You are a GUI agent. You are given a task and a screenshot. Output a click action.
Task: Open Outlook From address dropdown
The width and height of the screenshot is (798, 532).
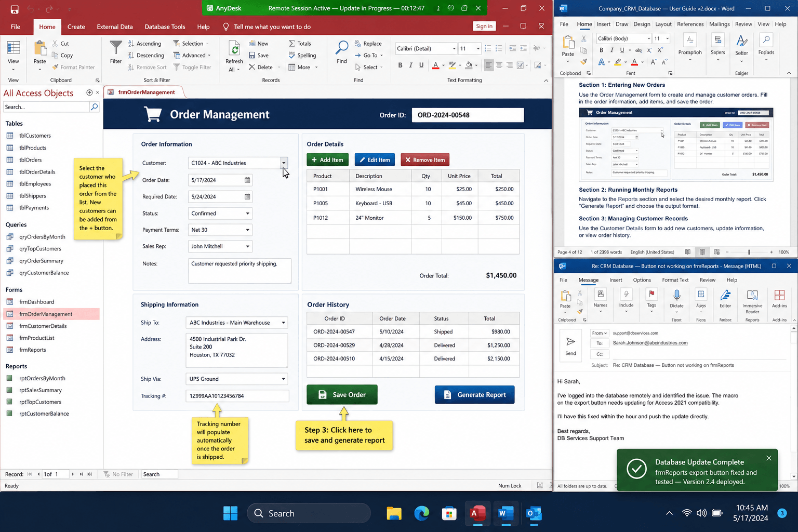click(600, 334)
